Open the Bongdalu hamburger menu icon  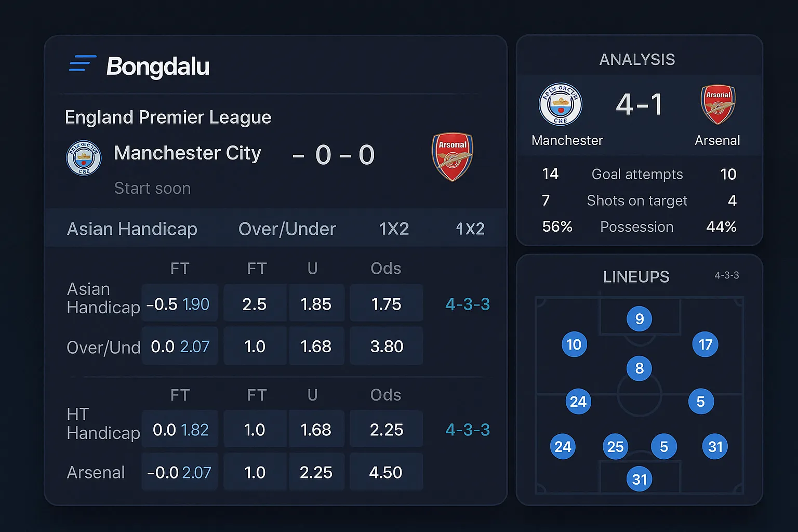point(83,63)
